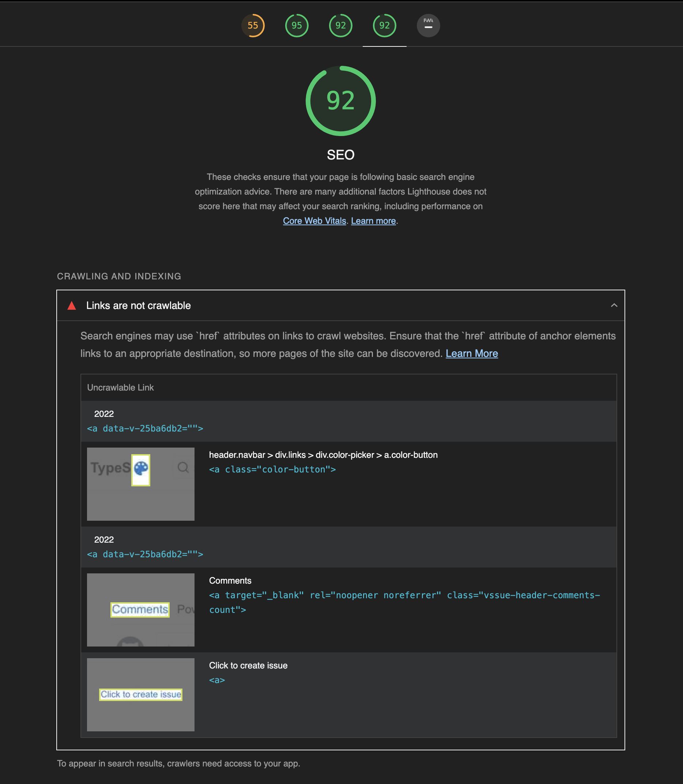Select the a.color-button code snippet
Image resolution: width=683 pixels, height=784 pixels.
(x=272, y=469)
